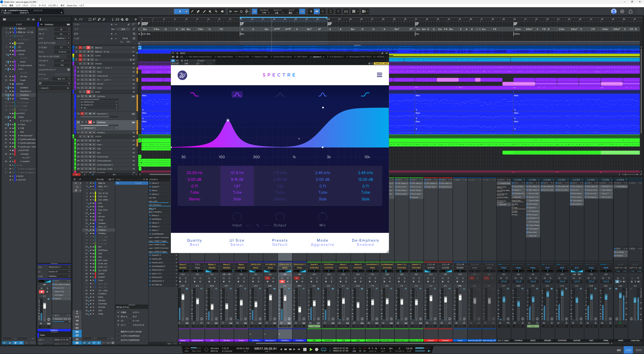Screen dimensions: 644x354
Task: Expand the ZENOLOGY 3 instrument dropdown on SideBass
Action: pyautogui.click(x=116, y=128)
